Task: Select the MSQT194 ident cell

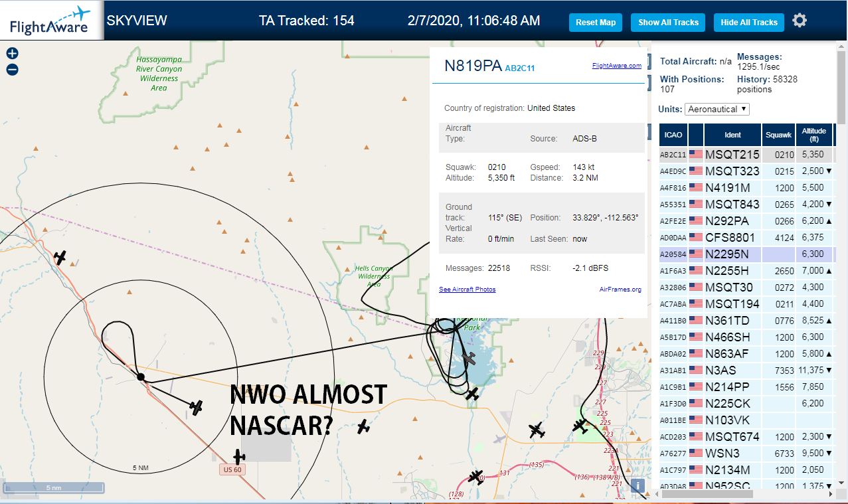Action: pyautogui.click(x=732, y=303)
